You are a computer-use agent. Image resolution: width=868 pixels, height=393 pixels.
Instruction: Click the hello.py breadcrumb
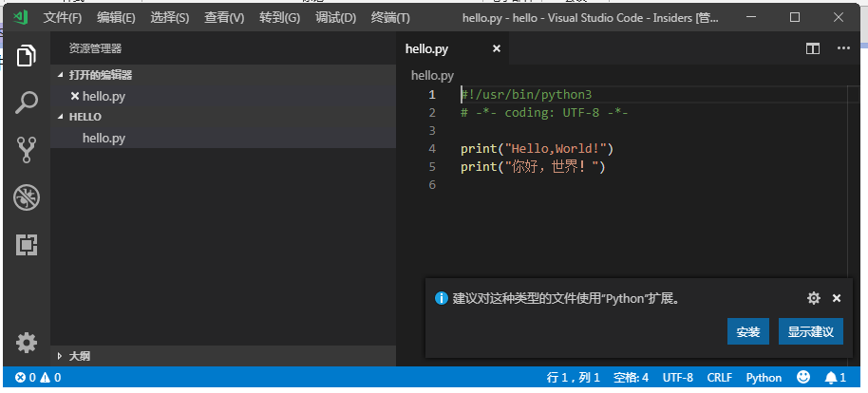point(432,76)
